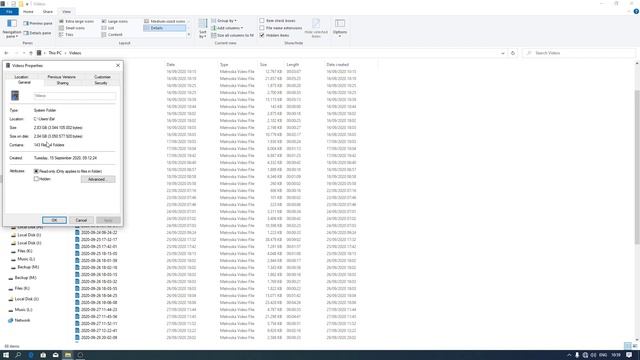Open the Security tab in Properties
The height and width of the screenshot is (360, 640).
pyautogui.click(x=101, y=83)
